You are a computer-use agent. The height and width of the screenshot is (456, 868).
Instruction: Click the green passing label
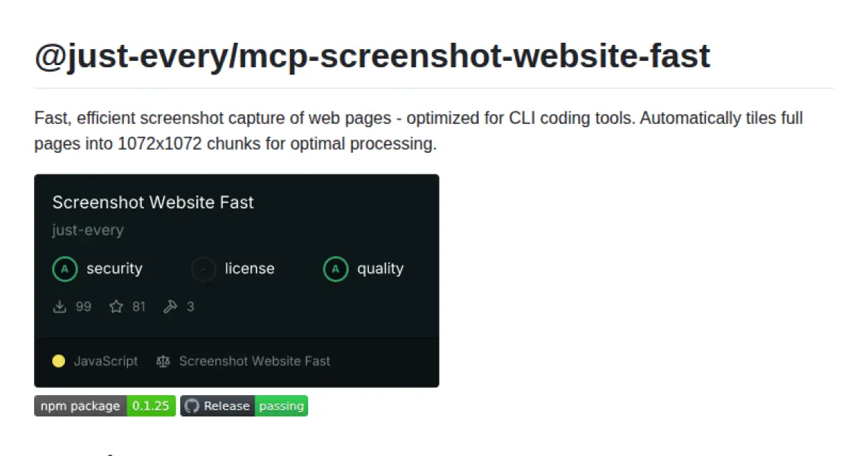point(281,406)
